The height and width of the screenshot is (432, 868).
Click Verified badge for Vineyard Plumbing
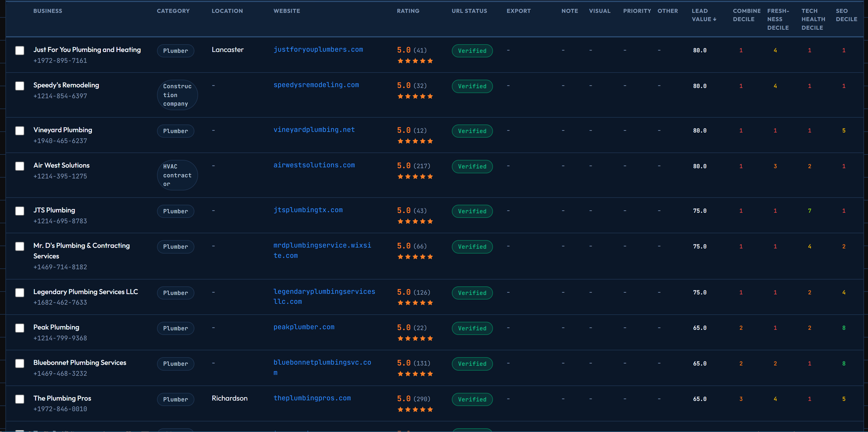(472, 131)
